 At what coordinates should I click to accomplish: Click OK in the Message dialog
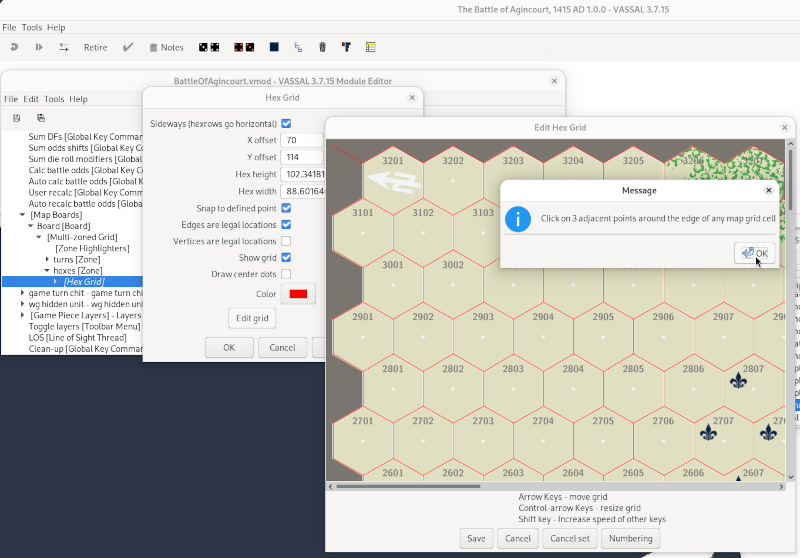click(x=755, y=253)
